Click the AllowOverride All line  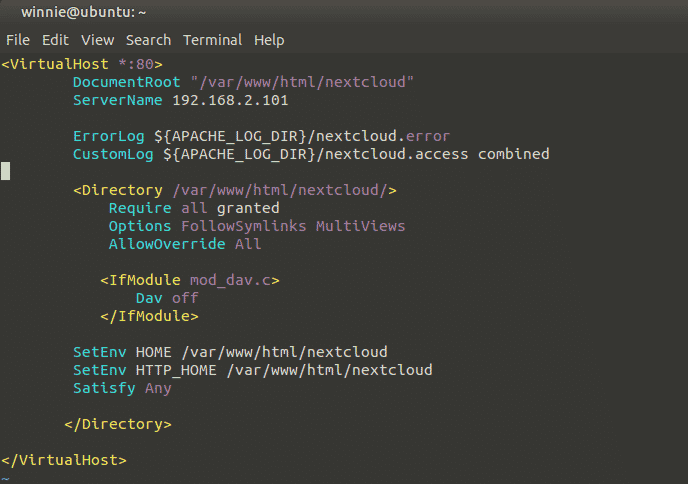pyautogui.click(x=185, y=244)
